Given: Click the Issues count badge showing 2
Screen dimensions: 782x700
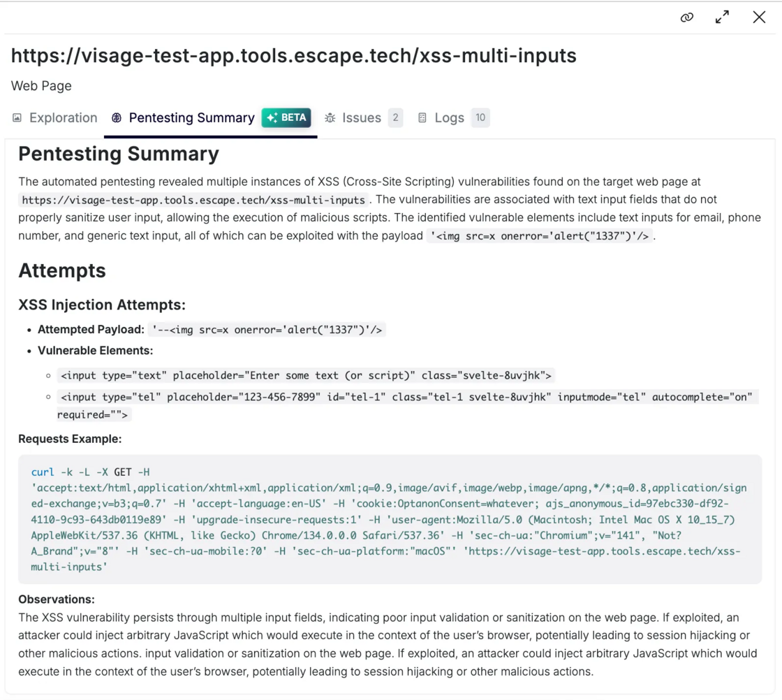Looking at the screenshot, I should tap(395, 117).
